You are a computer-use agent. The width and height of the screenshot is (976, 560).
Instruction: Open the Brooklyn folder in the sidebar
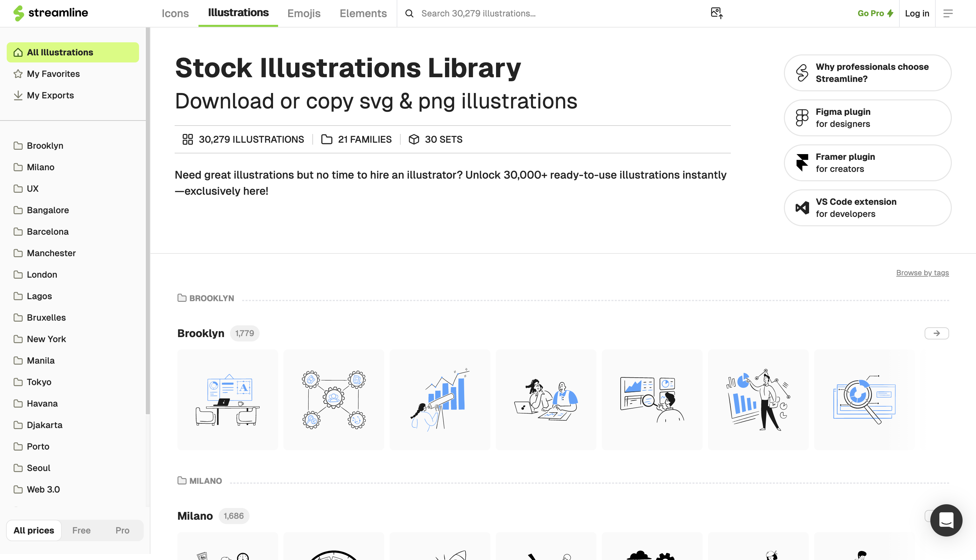click(x=45, y=145)
